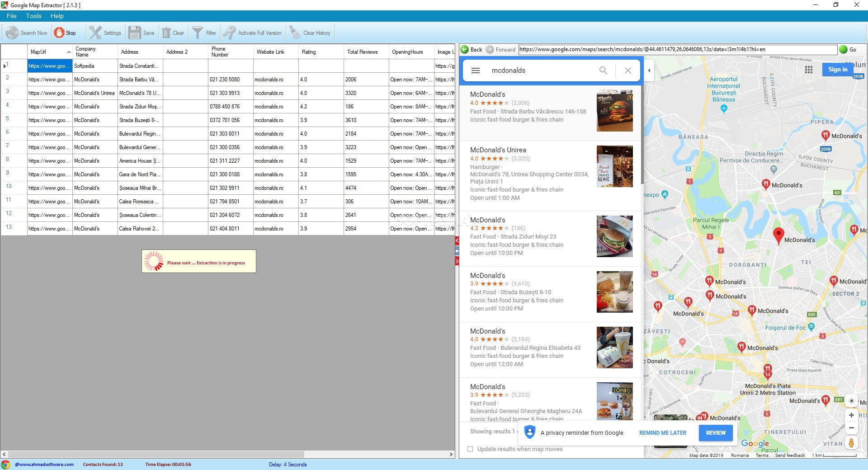Collapse the side panel arrow
This screenshot has width=868, height=470.
click(649, 70)
